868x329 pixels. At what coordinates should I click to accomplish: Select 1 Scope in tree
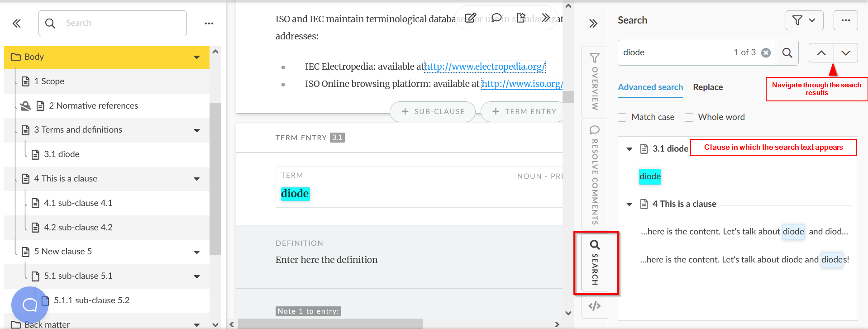coord(49,81)
